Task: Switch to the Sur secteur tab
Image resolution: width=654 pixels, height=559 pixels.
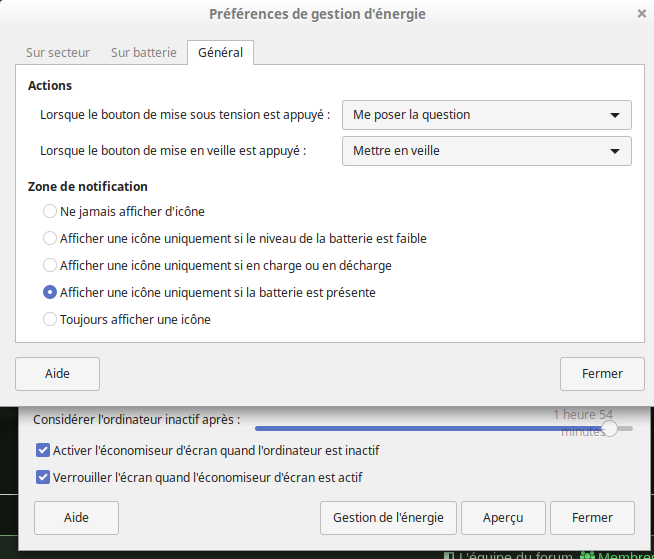Action: point(58,52)
